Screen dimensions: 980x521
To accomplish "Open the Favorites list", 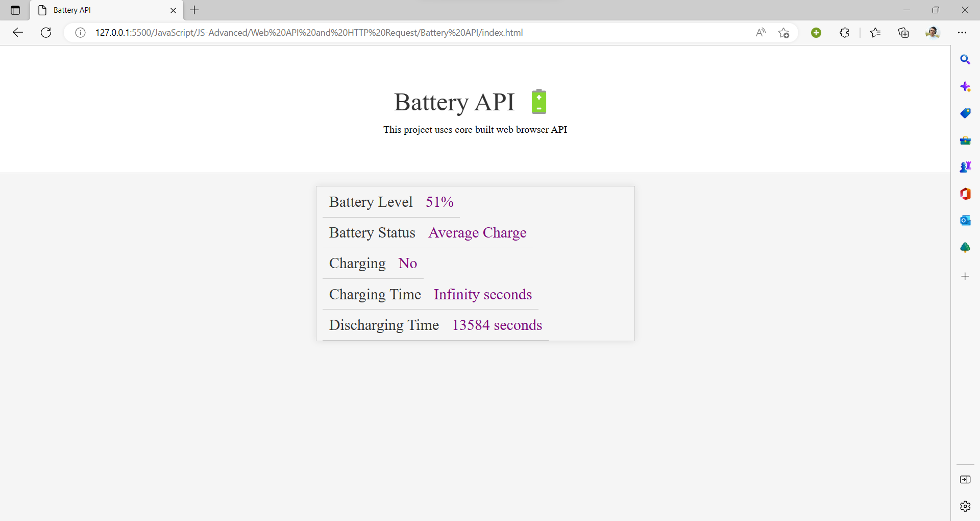I will click(875, 33).
